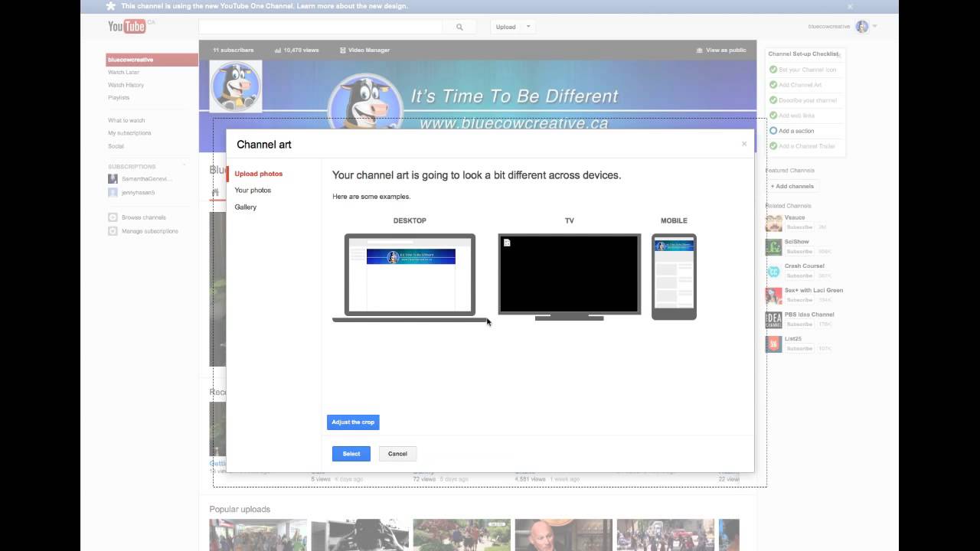Click the 10,470 views bar-chart icon
The width and height of the screenshot is (980, 551).
278,50
